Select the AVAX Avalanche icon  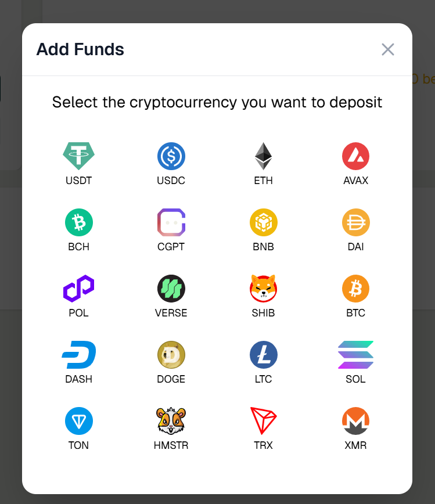tap(355, 156)
